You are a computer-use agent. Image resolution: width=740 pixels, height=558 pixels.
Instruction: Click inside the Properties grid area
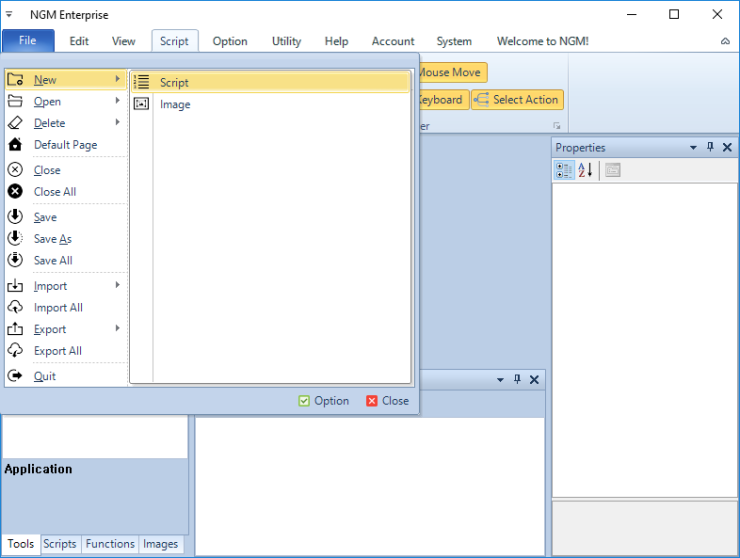(x=645, y=340)
